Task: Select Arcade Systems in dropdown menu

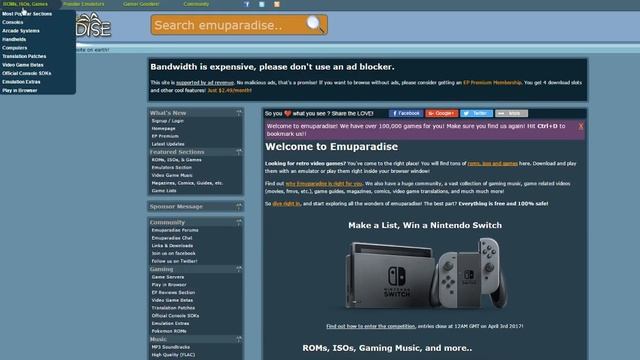Action: (x=21, y=31)
